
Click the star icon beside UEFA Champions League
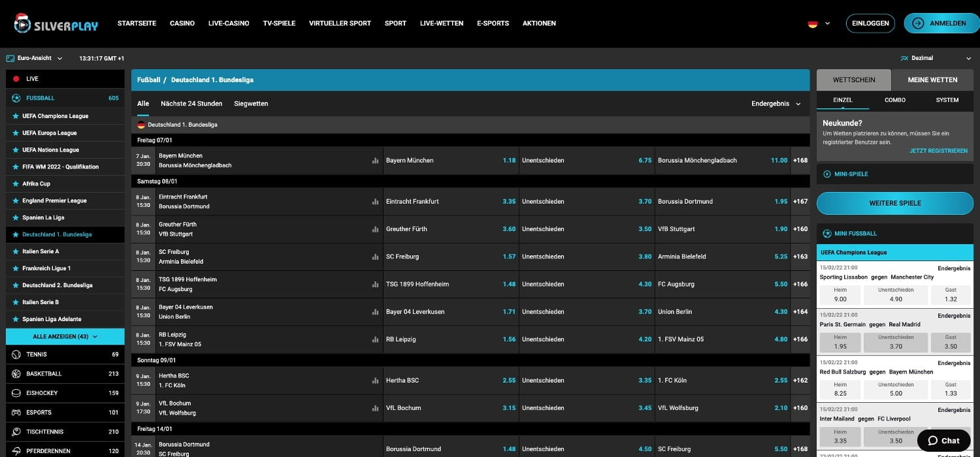point(16,116)
